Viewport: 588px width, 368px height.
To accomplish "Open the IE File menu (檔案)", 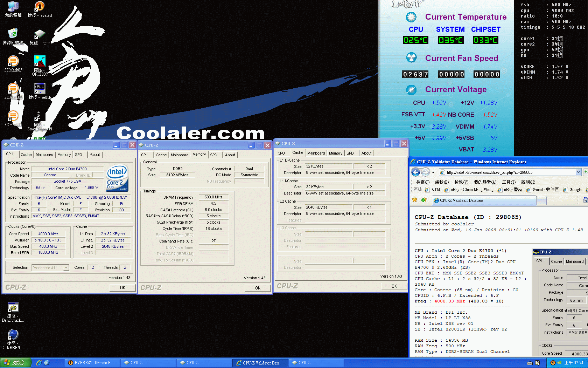I will 423,182.
